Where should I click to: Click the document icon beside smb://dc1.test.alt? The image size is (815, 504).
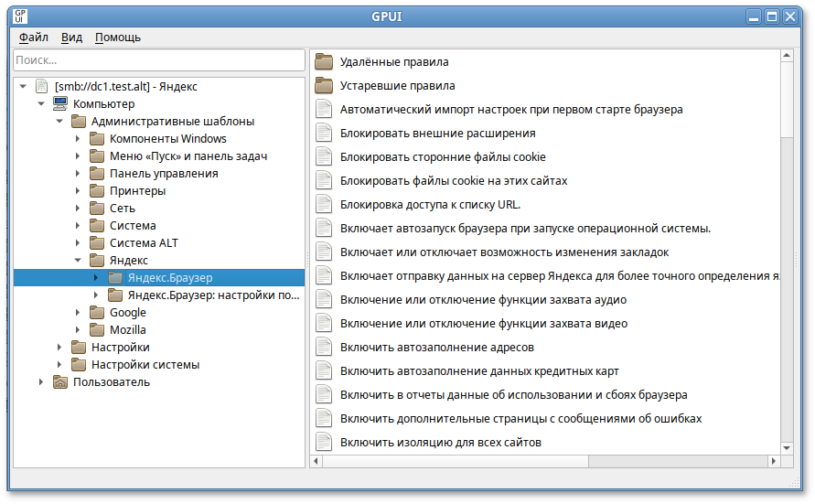[41, 87]
